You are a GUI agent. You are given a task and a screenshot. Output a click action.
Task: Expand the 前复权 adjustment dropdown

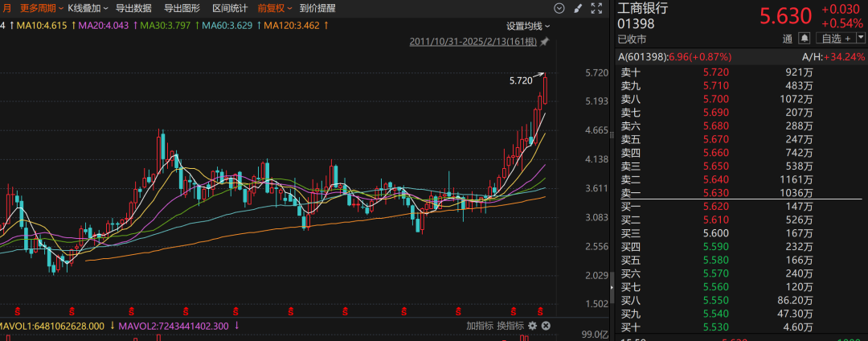point(273,8)
